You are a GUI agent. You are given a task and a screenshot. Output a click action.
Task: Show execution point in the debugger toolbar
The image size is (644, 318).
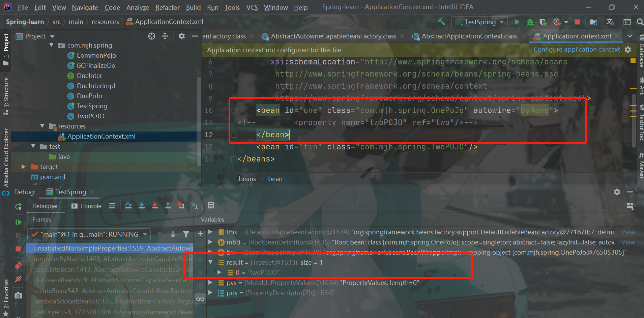(112, 206)
